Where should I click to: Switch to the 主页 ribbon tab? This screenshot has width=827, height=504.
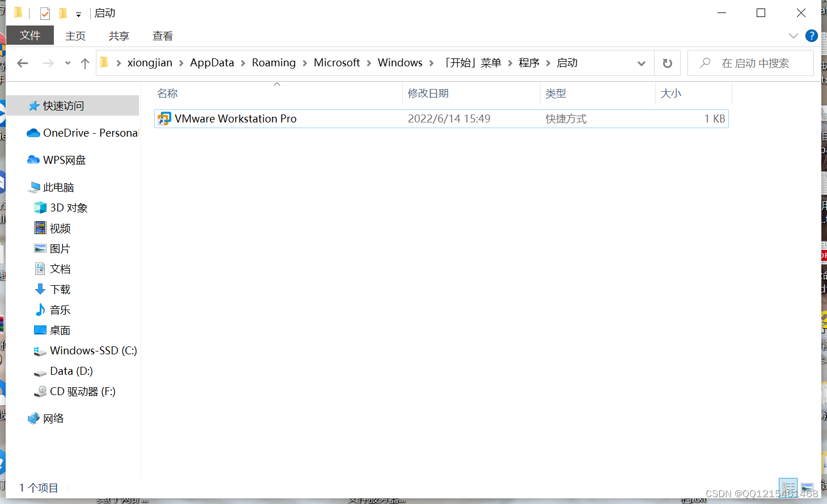[x=75, y=36]
